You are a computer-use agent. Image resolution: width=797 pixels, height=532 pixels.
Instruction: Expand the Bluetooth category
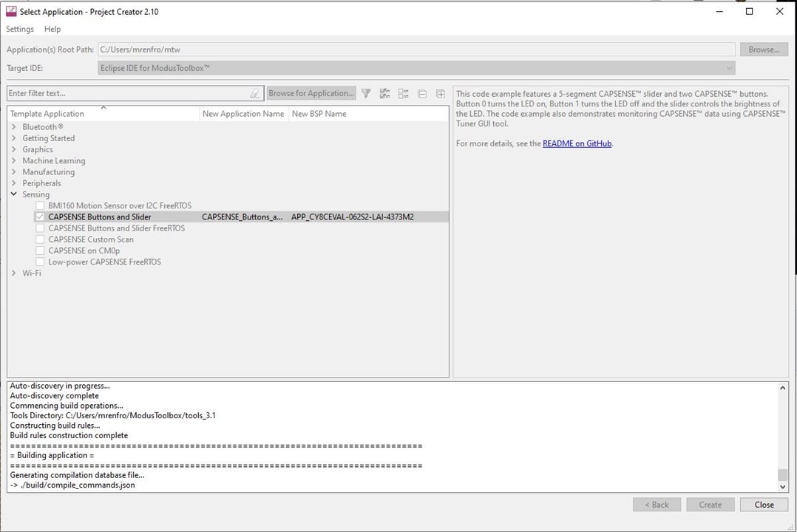(x=14, y=126)
